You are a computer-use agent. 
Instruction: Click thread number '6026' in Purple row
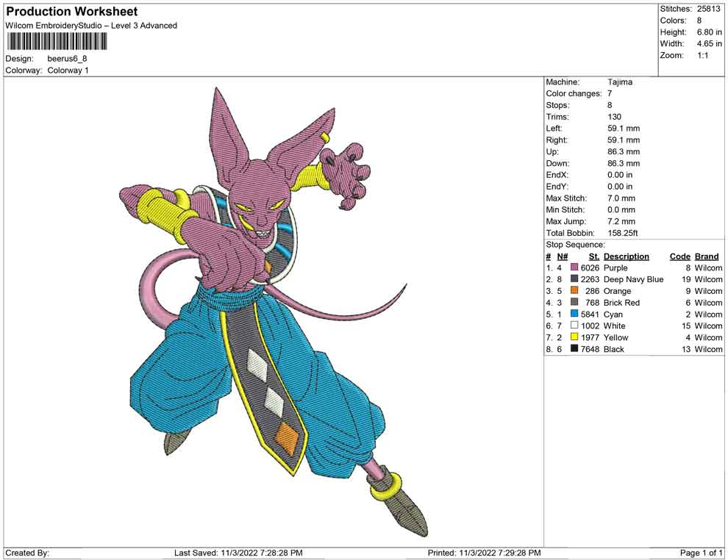590,268
